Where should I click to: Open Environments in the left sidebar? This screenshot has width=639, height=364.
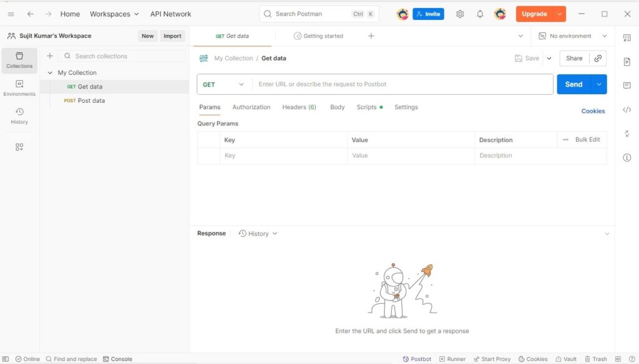(19, 88)
